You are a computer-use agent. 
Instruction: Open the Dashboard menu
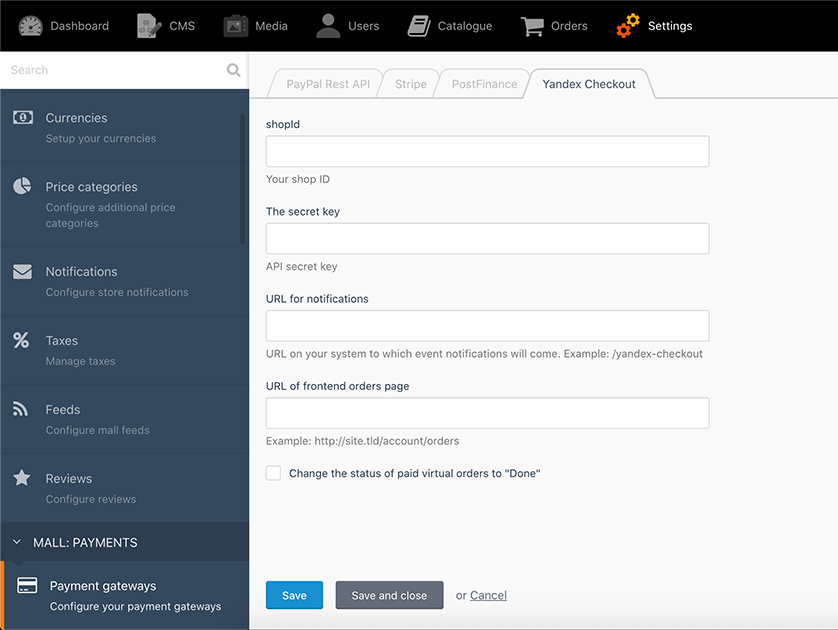click(x=64, y=26)
